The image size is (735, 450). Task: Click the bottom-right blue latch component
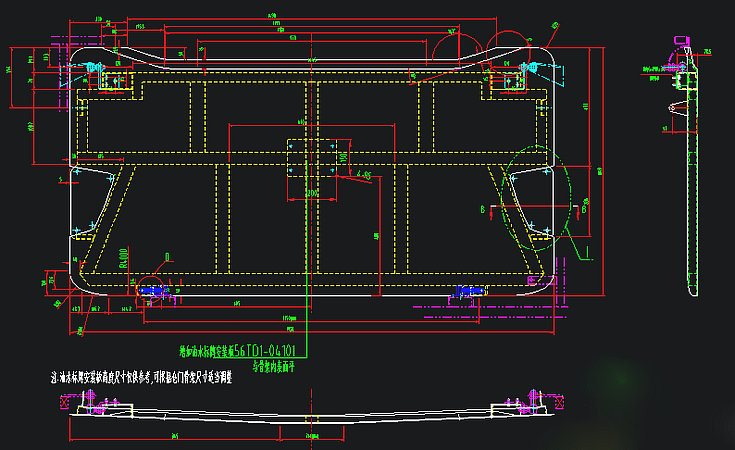click(x=467, y=290)
